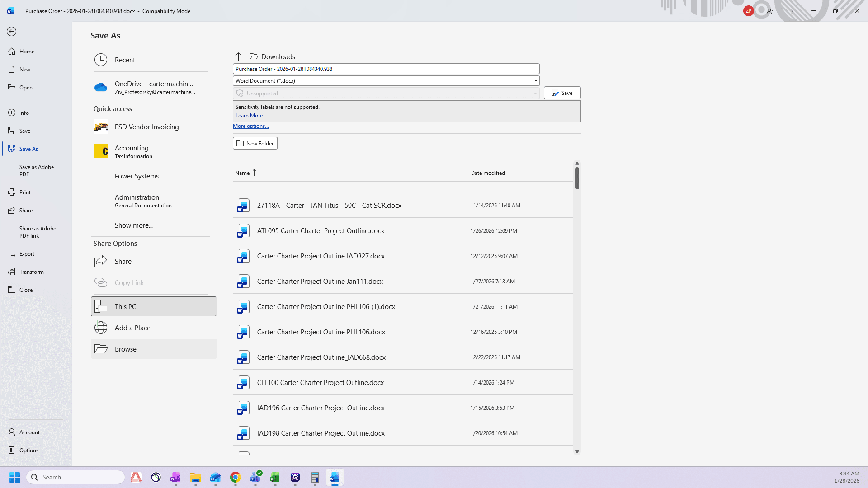Open Word Options at bottom left
The image size is (868, 488).
point(29,450)
